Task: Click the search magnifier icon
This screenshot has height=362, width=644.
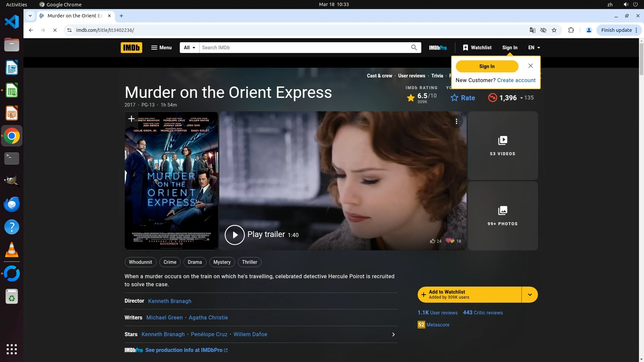Action: [414, 48]
